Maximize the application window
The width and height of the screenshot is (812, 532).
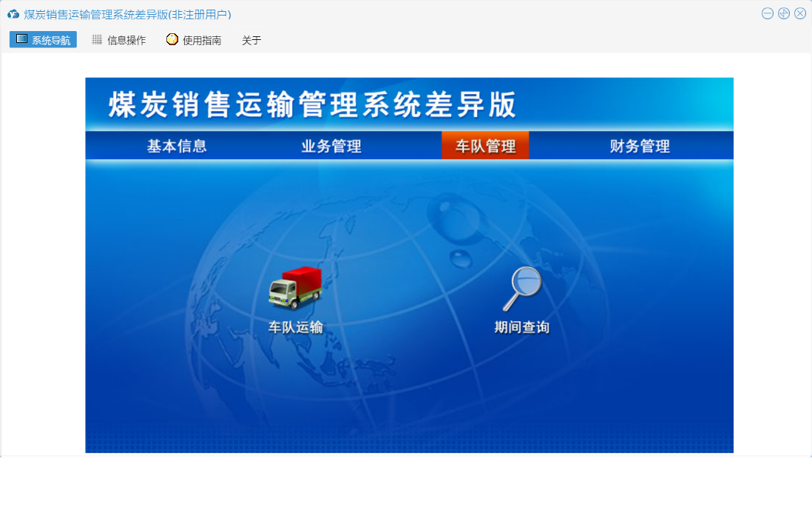784,14
